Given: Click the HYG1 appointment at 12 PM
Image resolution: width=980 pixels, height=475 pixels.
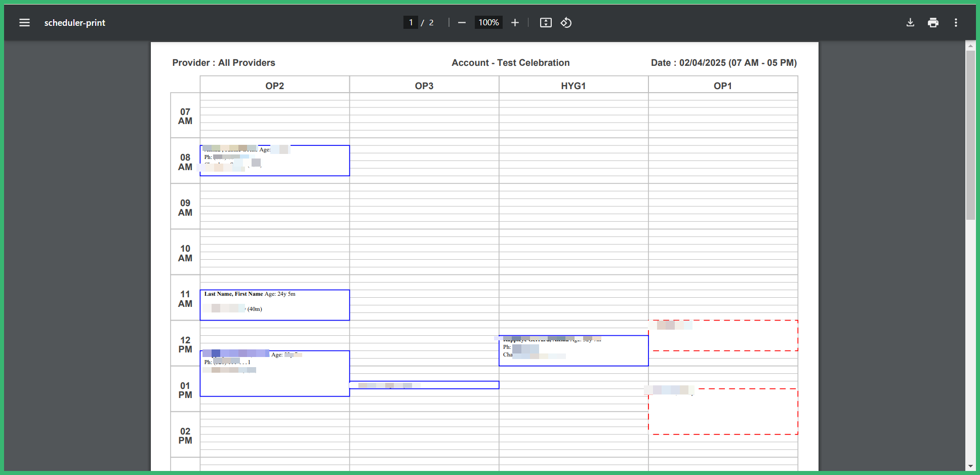Looking at the screenshot, I should pyautogui.click(x=573, y=350).
